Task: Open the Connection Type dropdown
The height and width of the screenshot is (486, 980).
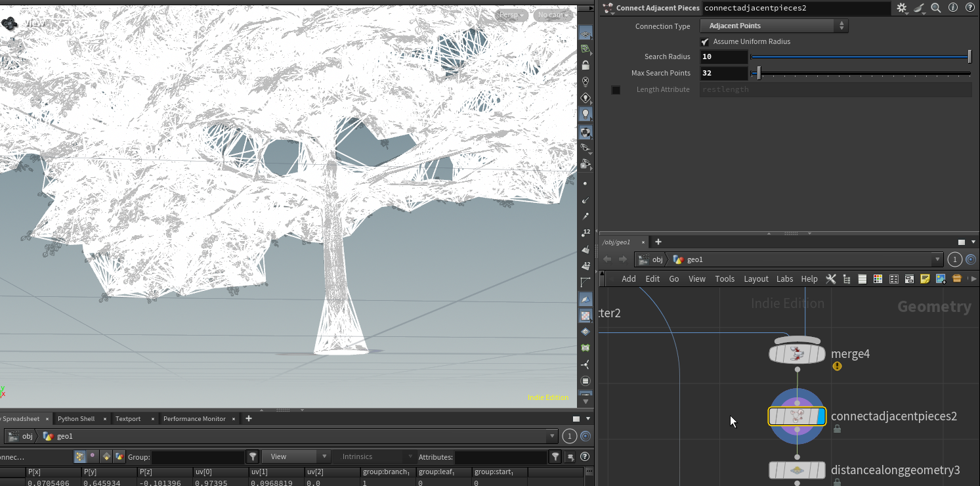Action: tap(774, 26)
